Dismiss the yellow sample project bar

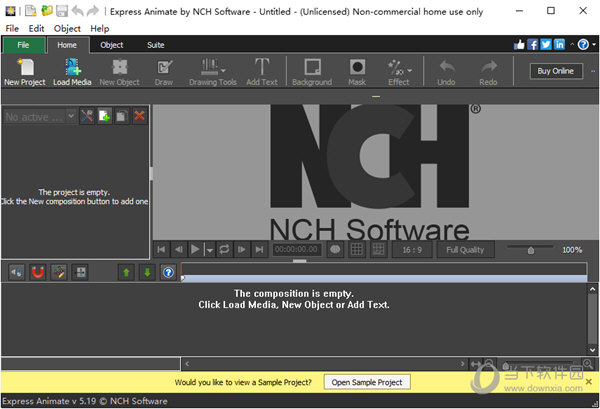(x=589, y=381)
